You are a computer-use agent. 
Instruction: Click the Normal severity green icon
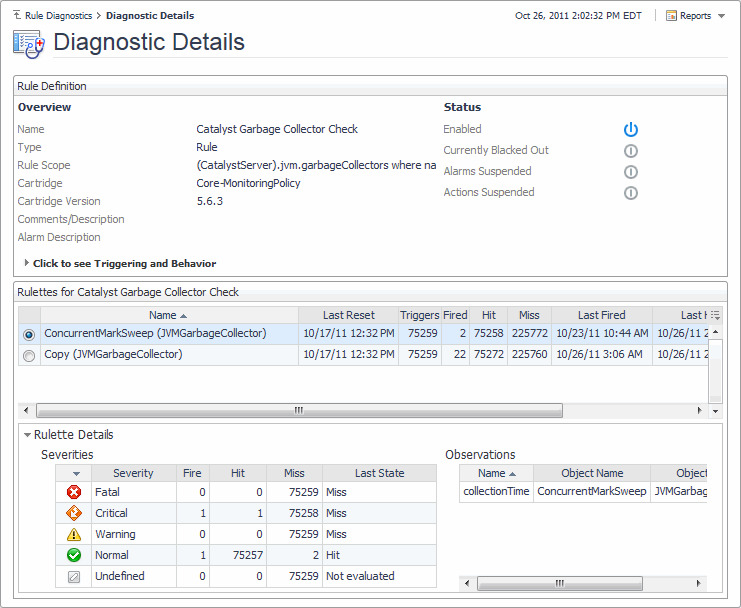[x=74, y=555]
